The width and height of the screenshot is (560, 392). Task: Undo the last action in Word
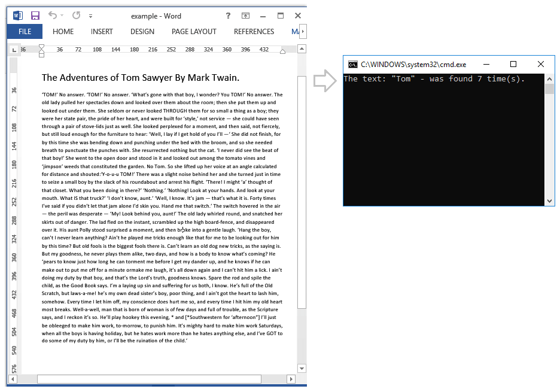(x=53, y=16)
